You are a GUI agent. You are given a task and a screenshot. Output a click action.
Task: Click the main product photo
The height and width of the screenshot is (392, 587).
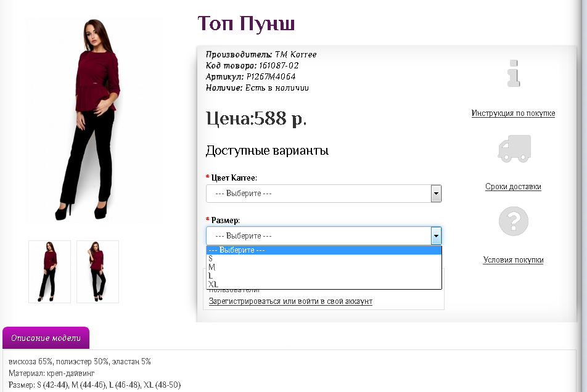(94, 120)
